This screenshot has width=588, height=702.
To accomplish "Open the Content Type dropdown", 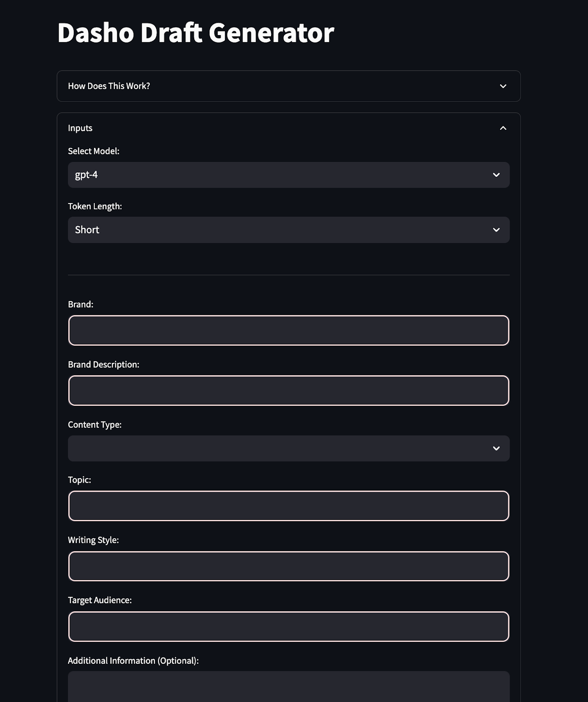I will 289,448.
